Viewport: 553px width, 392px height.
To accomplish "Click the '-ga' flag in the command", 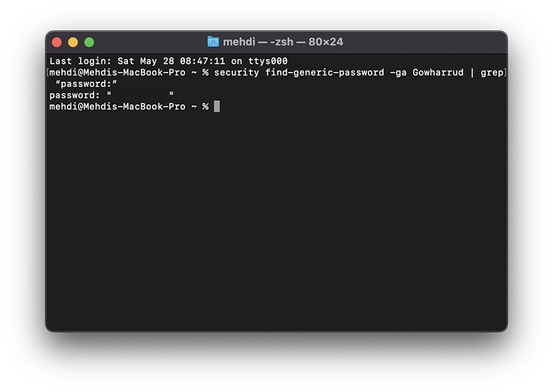I will (398, 73).
